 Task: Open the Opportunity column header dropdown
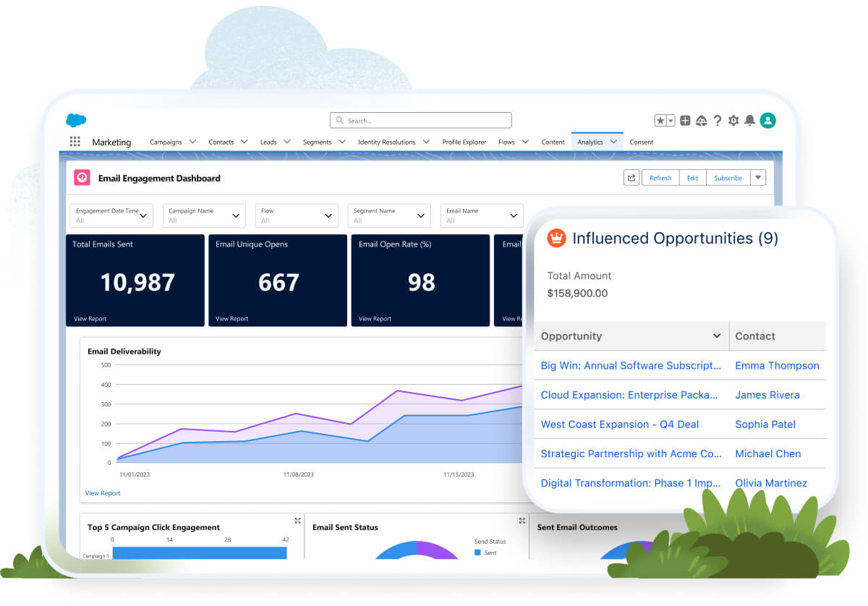717,336
